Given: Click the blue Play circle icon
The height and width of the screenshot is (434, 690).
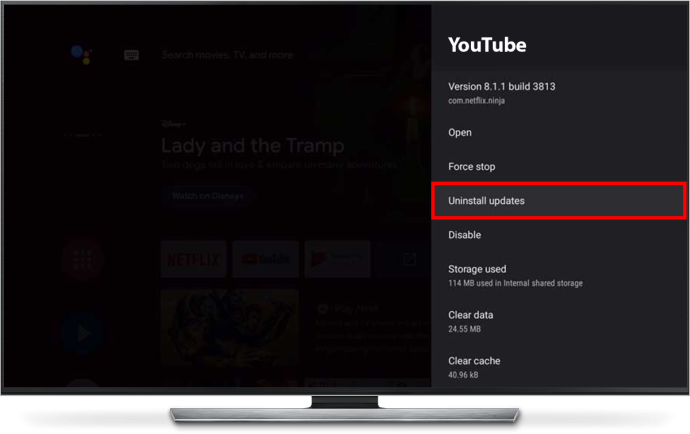Looking at the screenshot, I should [x=82, y=334].
